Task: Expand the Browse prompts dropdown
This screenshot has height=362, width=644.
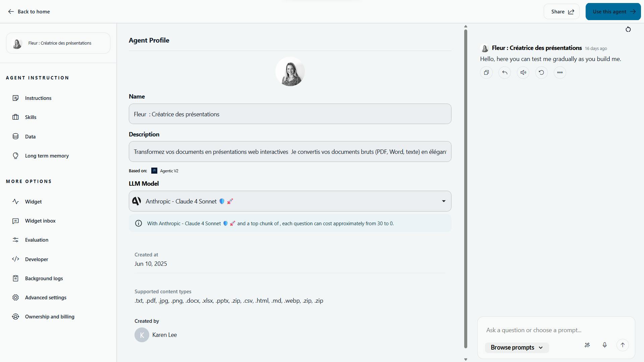Action: coord(516,347)
